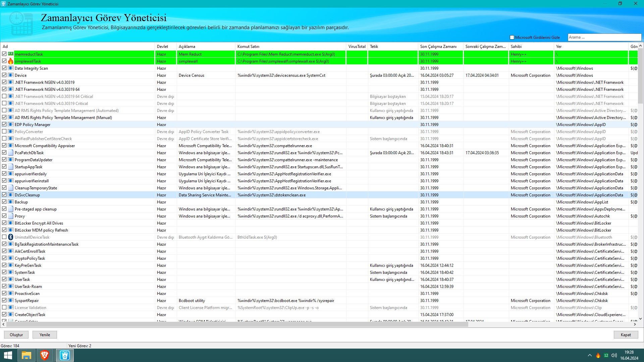
Task: Sort by Son Çalışma Zamanı header
Action: (441, 47)
